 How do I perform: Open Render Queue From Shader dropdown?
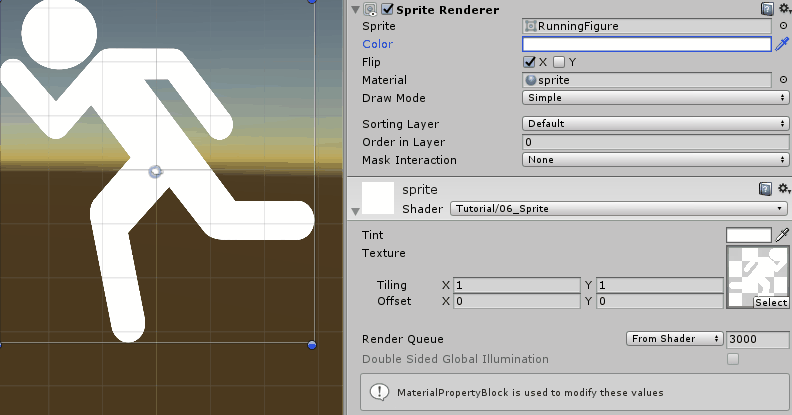coord(674,339)
